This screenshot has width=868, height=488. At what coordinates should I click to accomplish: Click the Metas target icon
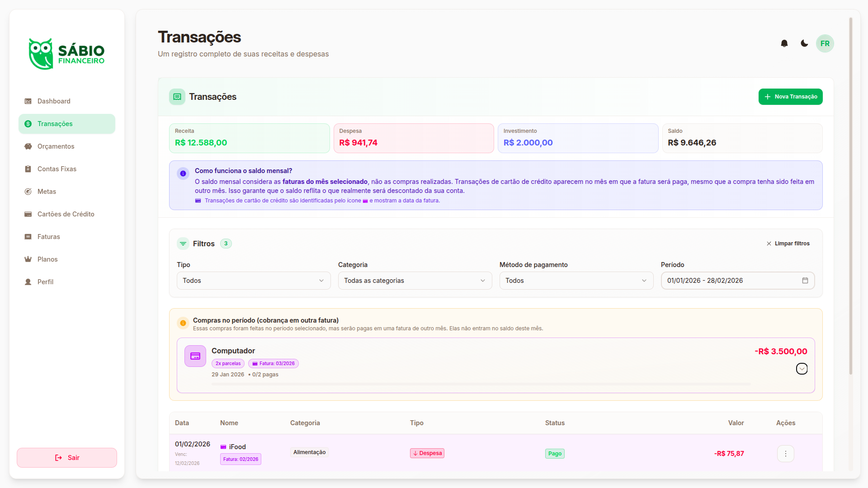(x=28, y=192)
